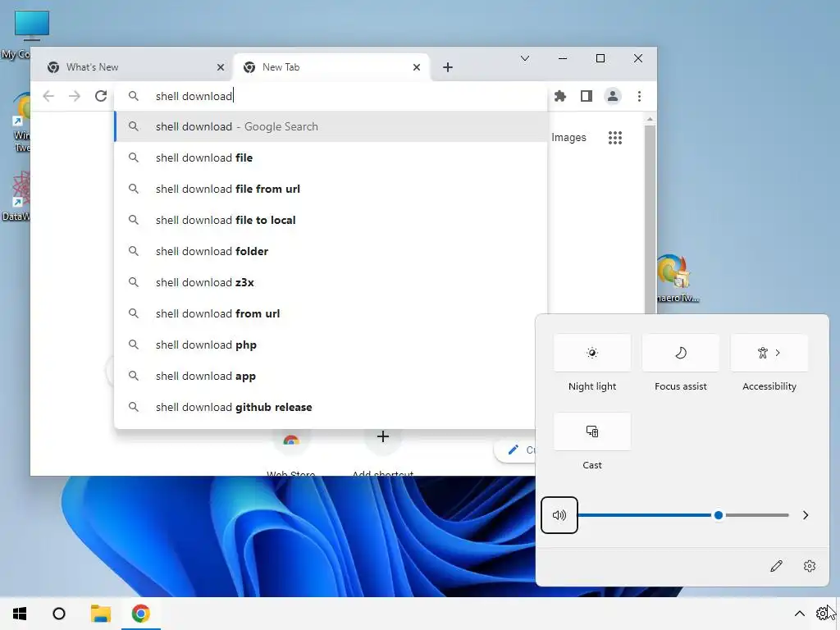Image resolution: width=840 pixels, height=630 pixels.
Task: Click the Add shortcut plus button
Action: (x=382, y=436)
